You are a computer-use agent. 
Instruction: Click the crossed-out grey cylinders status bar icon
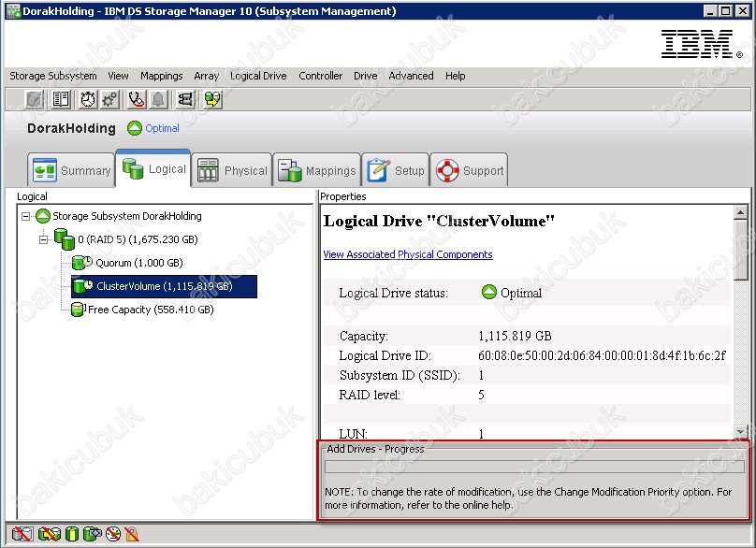pos(22,534)
